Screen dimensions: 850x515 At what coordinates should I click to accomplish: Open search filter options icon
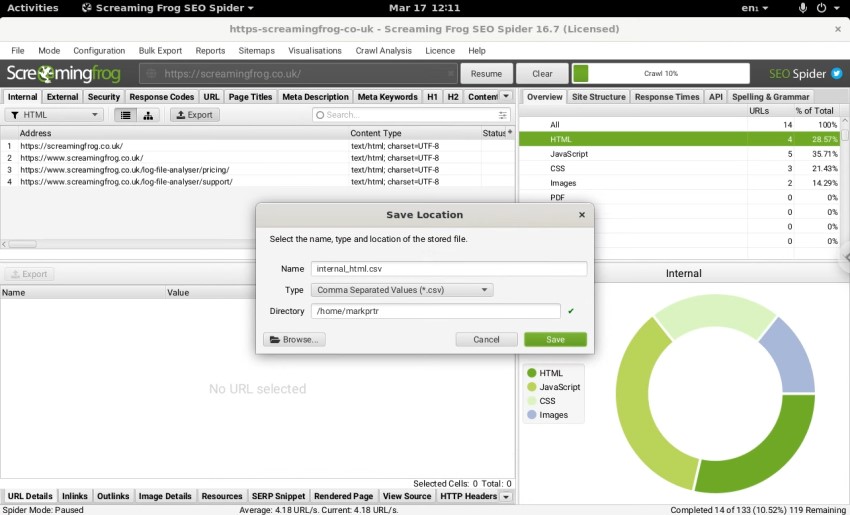point(503,115)
